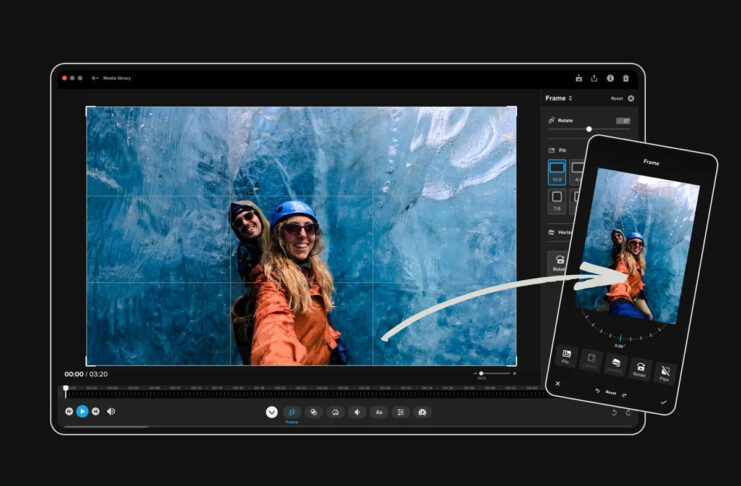The width and height of the screenshot is (741, 486).
Task: Click redo arrow at desktop bottom right
Action: point(628,412)
